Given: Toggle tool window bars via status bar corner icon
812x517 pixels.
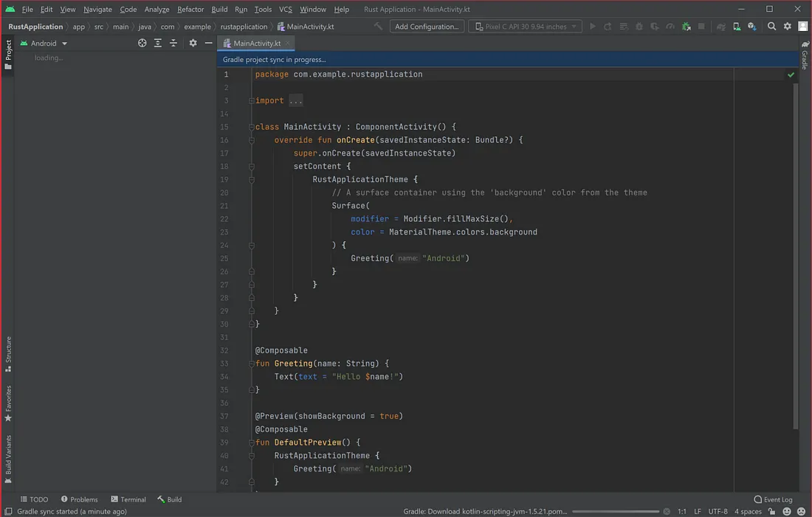Looking at the screenshot, I should 8,511.
